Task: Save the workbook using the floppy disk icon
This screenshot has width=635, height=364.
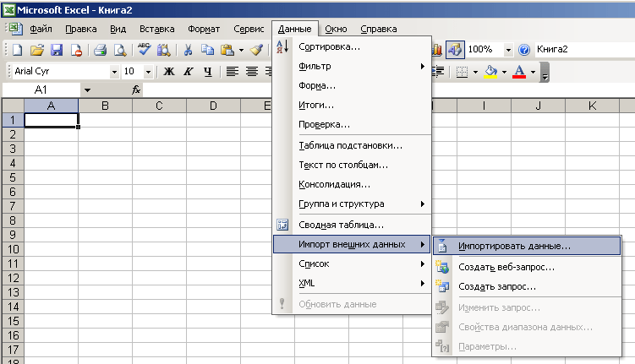Action: [57, 50]
